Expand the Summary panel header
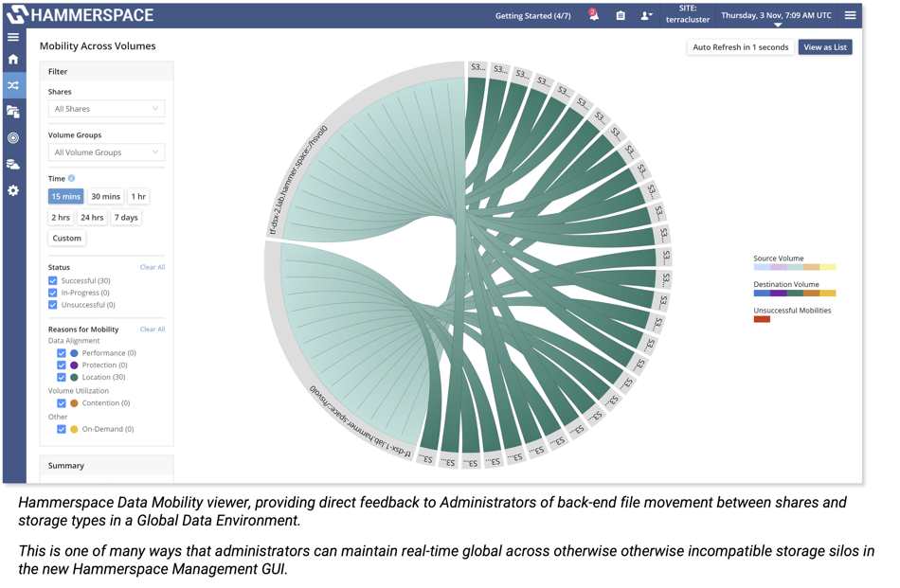Screen dimensions: 900x588 click(106, 465)
